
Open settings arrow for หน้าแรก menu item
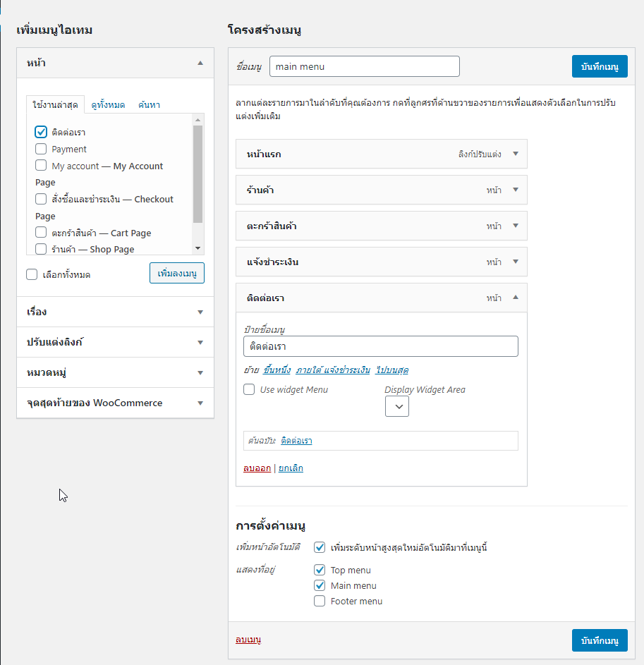(x=516, y=154)
